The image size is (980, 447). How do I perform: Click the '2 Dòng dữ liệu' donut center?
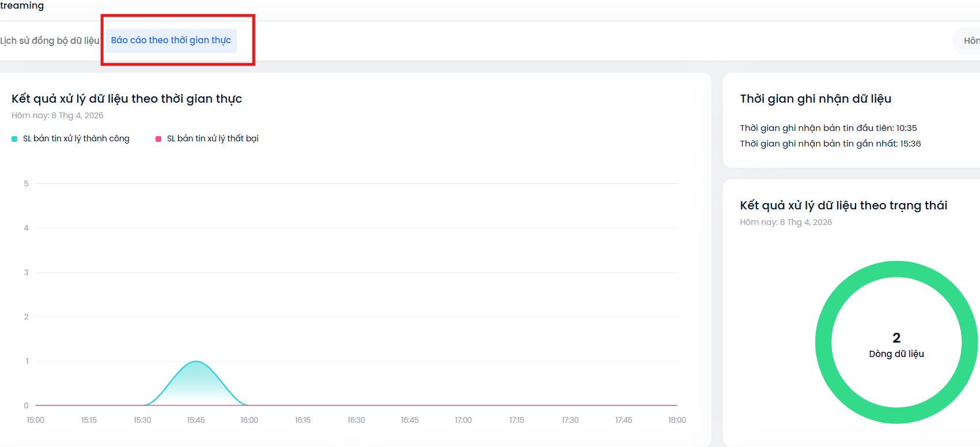coord(896,345)
